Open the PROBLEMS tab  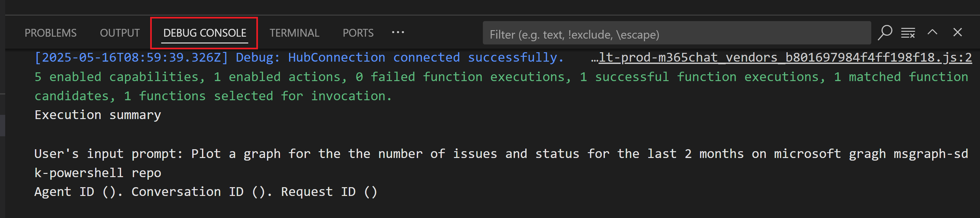50,33
